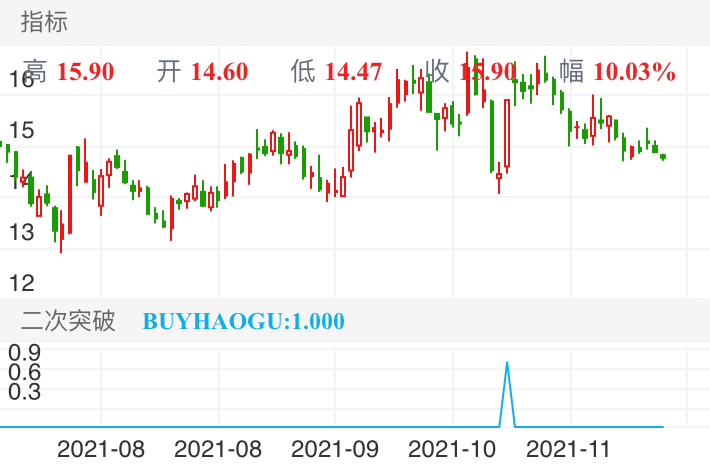Click the 12 price axis label
The width and height of the screenshot is (710, 472).
click(20, 282)
